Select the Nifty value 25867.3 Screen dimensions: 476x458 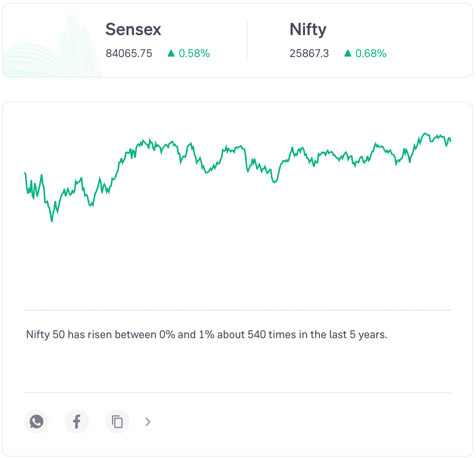(x=309, y=54)
